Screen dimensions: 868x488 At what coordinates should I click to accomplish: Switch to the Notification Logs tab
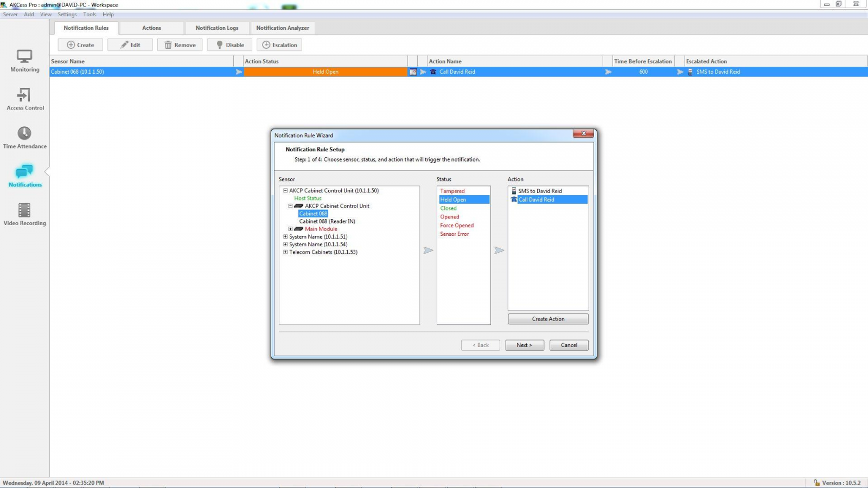(x=216, y=28)
